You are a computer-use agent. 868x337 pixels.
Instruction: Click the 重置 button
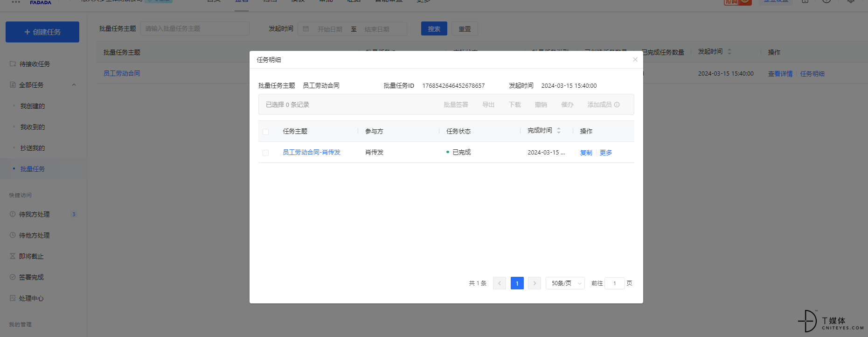click(465, 28)
